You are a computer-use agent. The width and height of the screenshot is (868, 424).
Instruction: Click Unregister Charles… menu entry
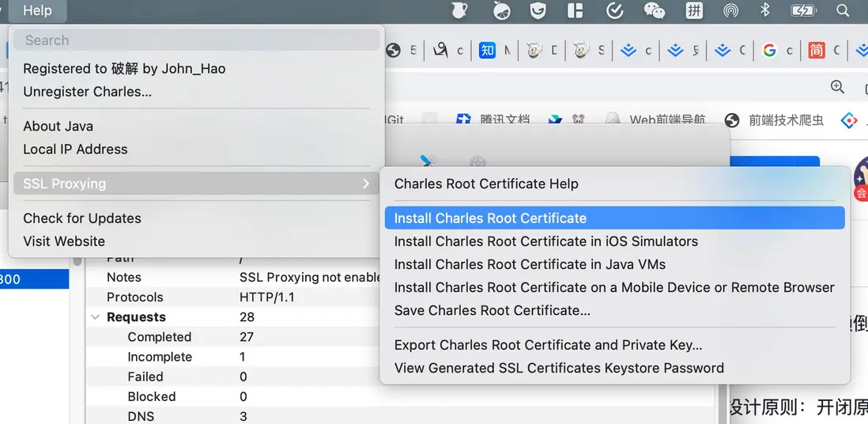(x=87, y=92)
